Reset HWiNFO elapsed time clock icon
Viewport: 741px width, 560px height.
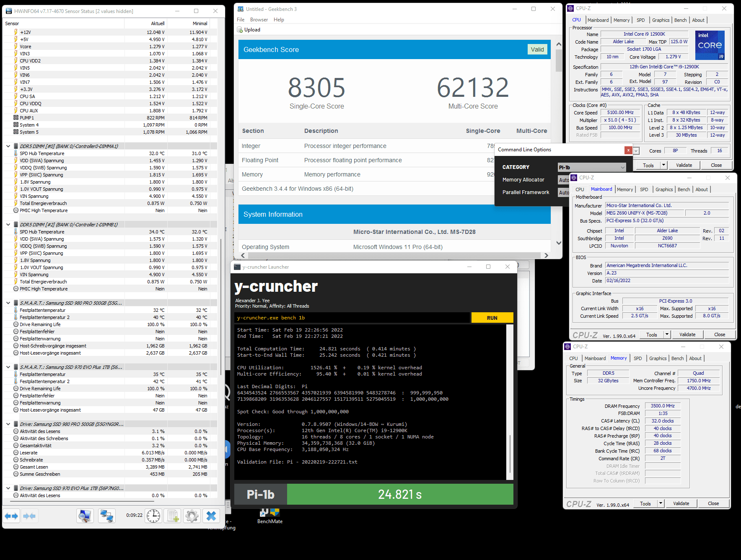(x=154, y=516)
